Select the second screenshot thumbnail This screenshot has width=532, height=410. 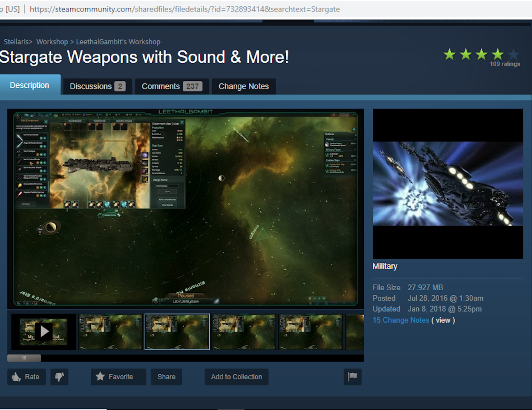tap(110, 332)
